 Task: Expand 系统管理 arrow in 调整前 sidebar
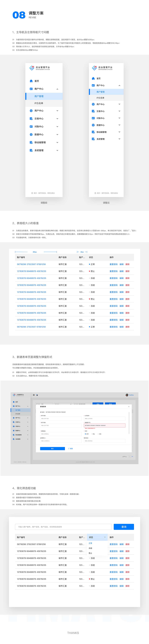tap(57, 151)
